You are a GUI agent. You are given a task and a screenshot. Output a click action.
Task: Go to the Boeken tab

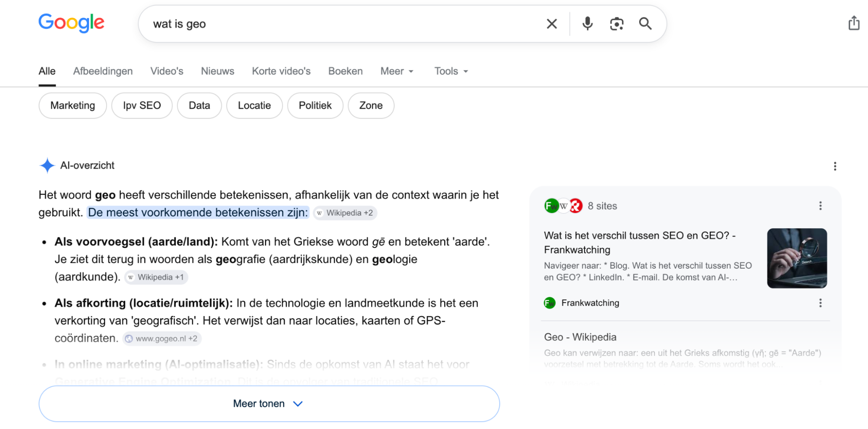pyautogui.click(x=345, y=71)
